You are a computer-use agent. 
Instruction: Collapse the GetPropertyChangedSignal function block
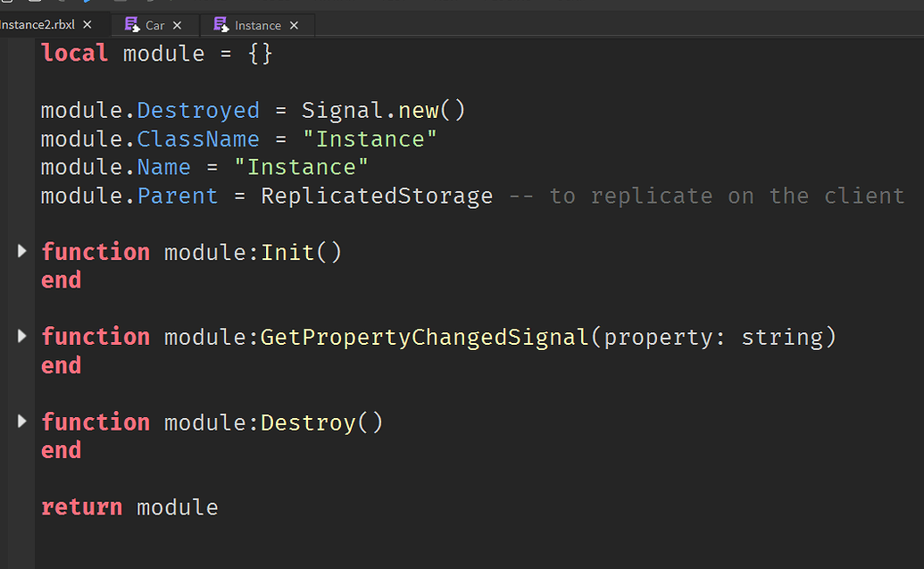pos(21,336)
